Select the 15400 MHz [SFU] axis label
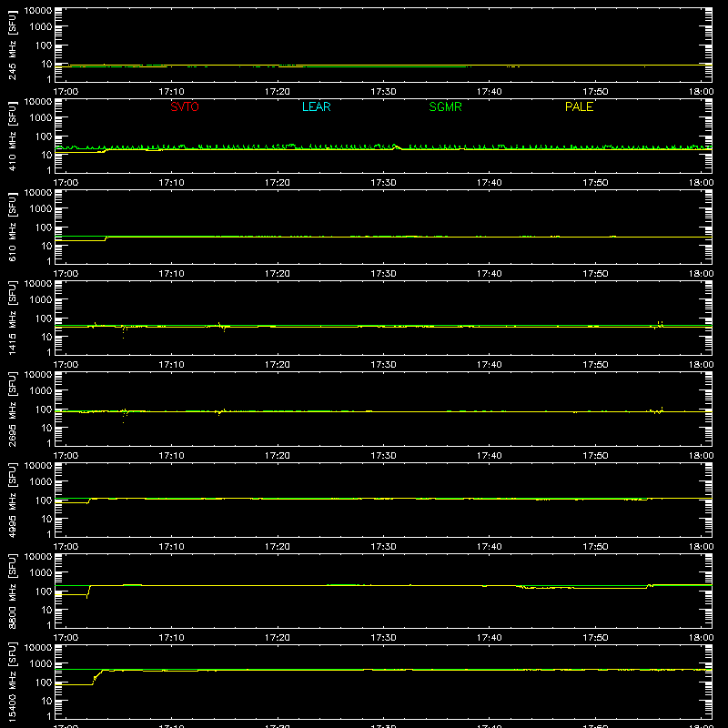Viewport: 728px width, 728px height. point(13,682)
